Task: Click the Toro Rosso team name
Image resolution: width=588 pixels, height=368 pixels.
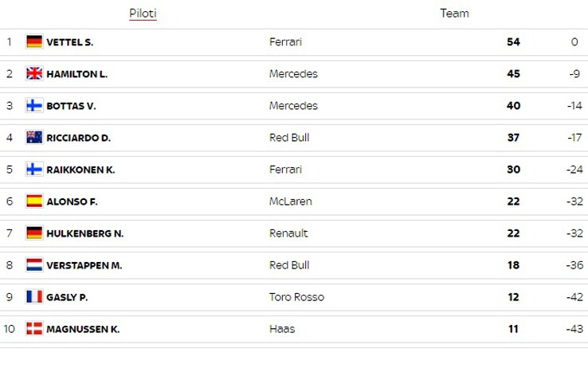Action: pyautogui.click(x=296, y=297)
